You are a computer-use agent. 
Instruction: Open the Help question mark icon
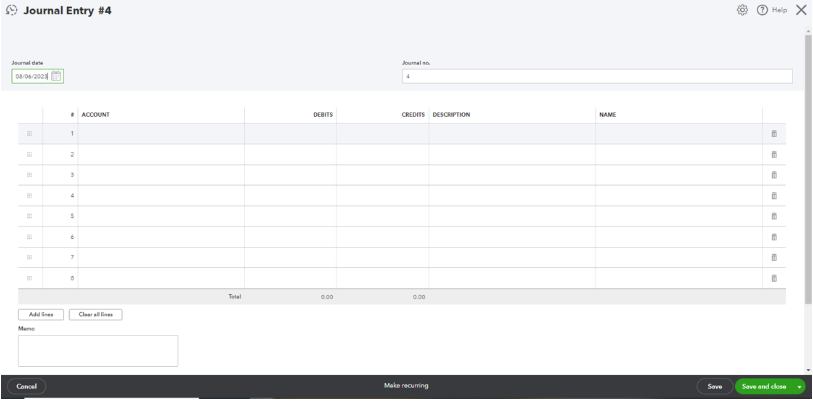pos(762,10)
